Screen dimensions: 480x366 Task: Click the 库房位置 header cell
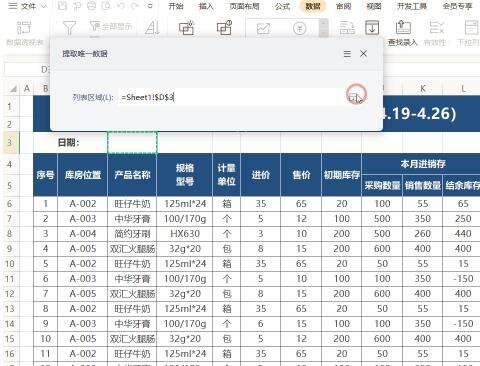pos(83,175)
